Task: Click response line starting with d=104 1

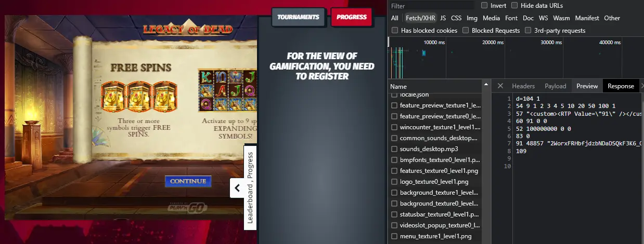Action: click(528, 99)
